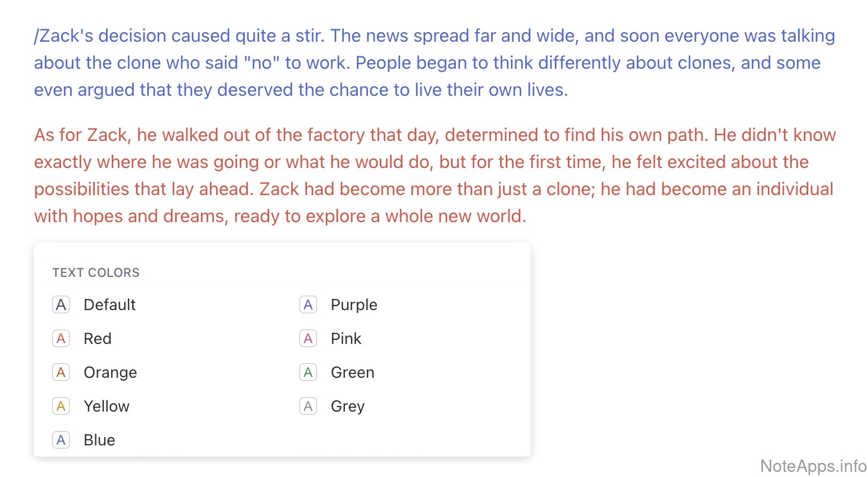The height and width of the screenshot is (477, 868).
Task: Click the Grey 'A' color swatch
Action: point(308,407)
